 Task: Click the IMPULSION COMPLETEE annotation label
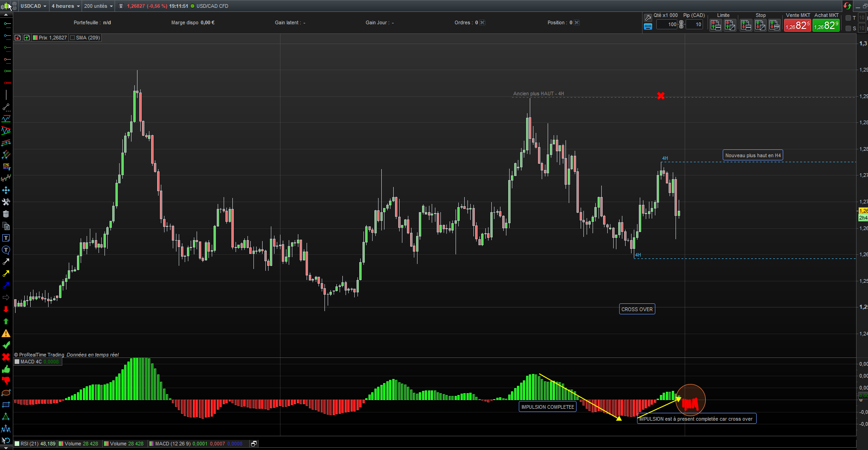click(x=548, y=407)
